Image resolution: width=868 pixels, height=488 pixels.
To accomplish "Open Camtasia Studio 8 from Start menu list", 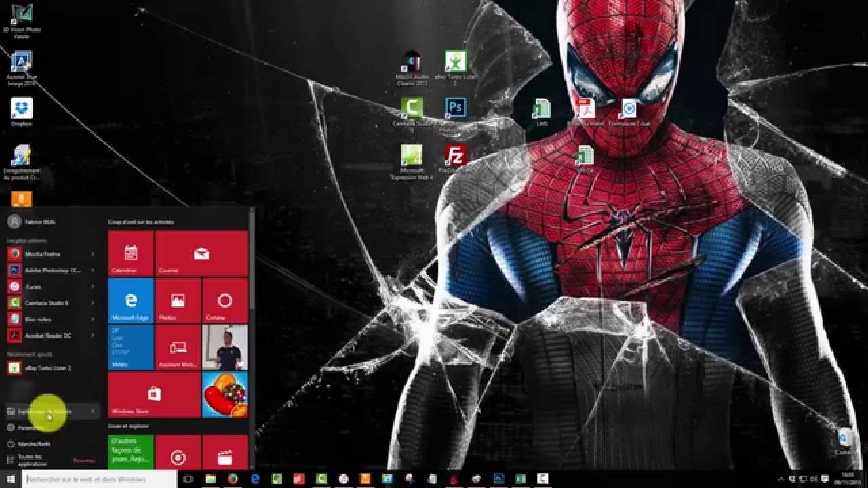I will (52, 303).
